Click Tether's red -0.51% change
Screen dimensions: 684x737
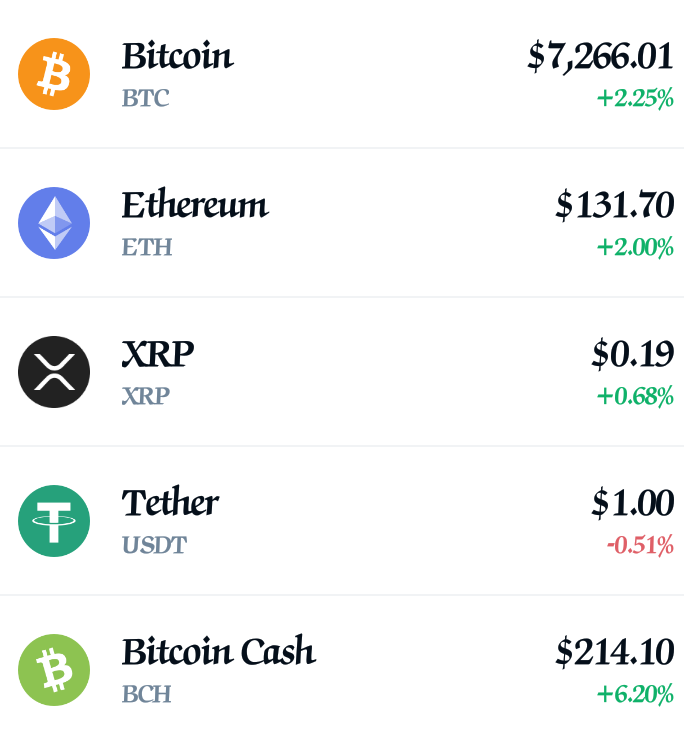point(640,545)
